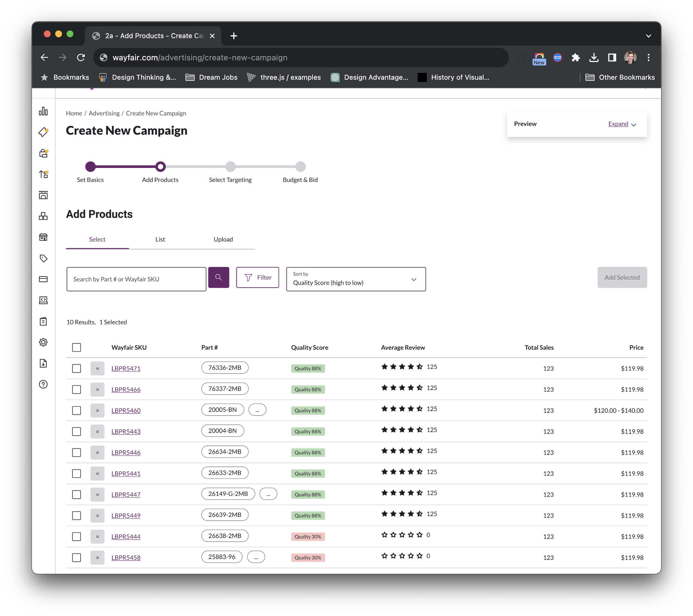
Task: Select the LBPR5443 row checkbox
Action: 77,432
